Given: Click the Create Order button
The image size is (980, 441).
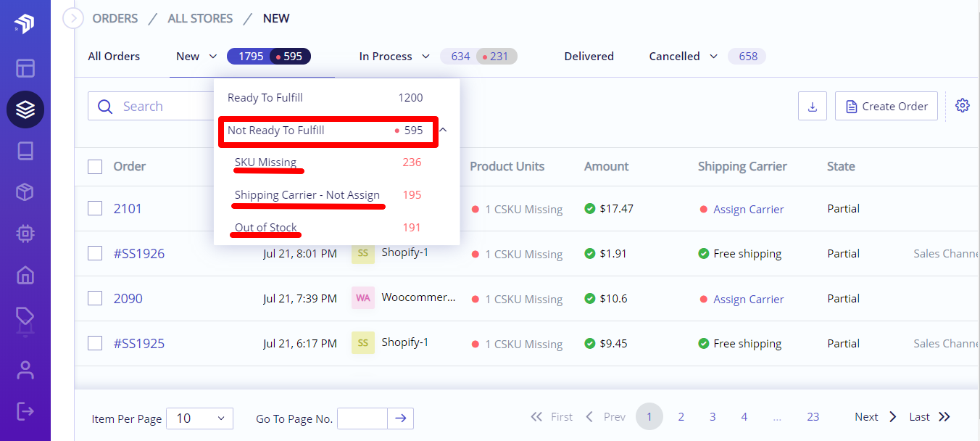Looking at the screenshot, I should 886,106.
